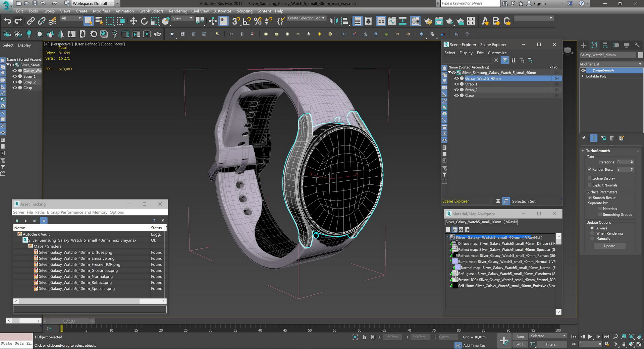Screen dimensions: 644x349
Task: Choose the Select and Rotate tool
Action: coord(144,21)
